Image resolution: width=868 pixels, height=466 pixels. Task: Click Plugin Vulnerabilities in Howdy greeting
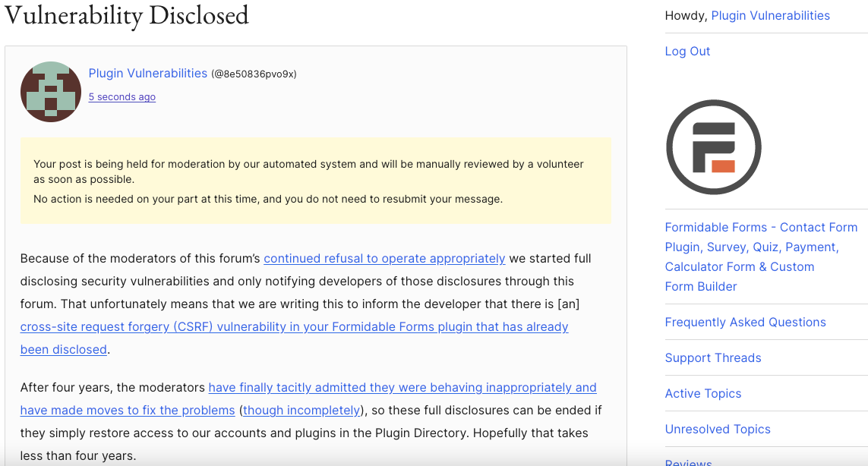pyautogui.click(x=770, y=15)
